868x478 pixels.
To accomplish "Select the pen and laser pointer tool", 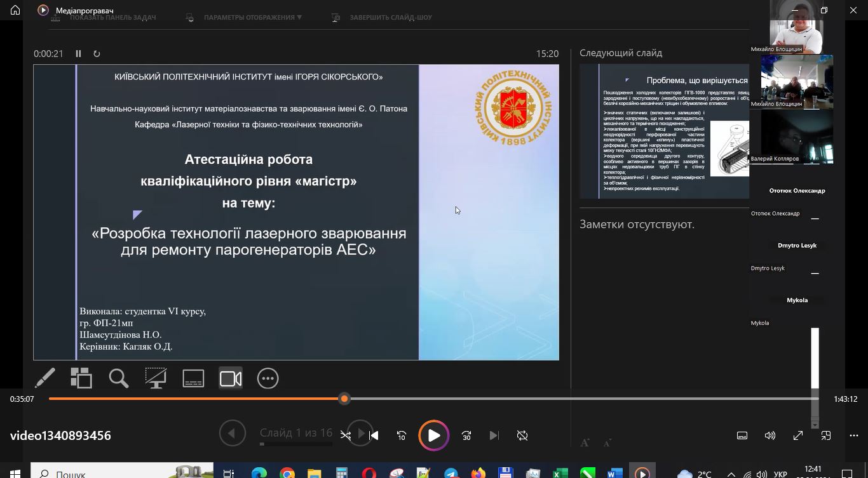I will (x=44, y=378).
